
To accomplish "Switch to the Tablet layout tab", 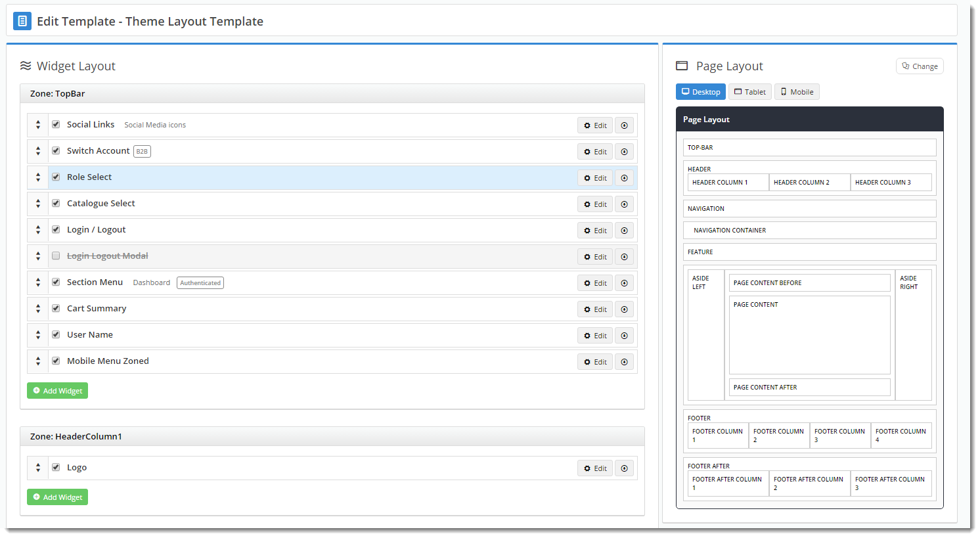I will pos(749,92).
